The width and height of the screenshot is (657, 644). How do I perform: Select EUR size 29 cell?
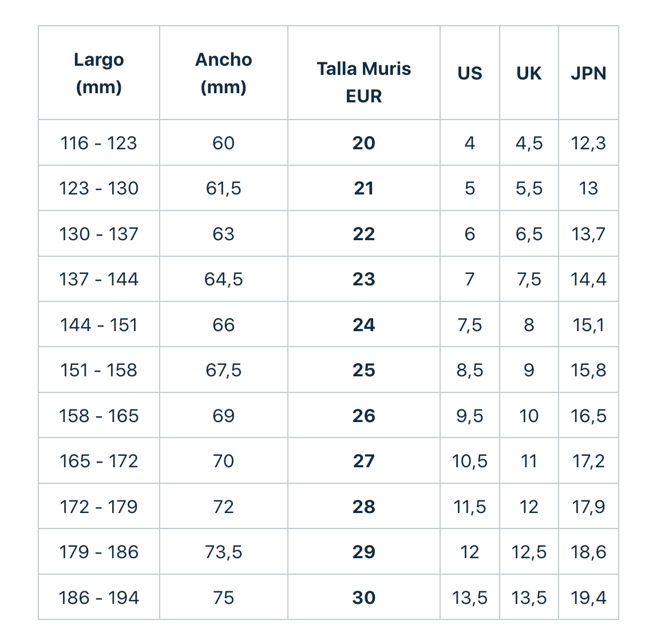coord(363,552)
